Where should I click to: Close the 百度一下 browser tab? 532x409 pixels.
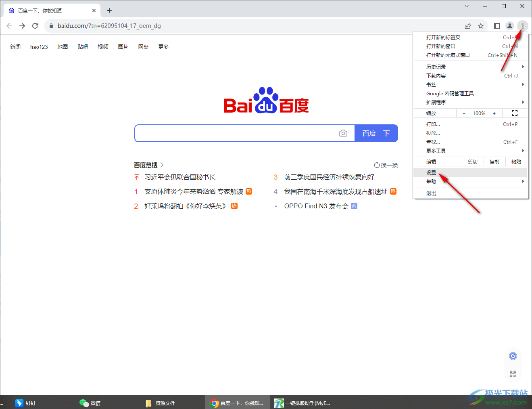(x=94, y=10)
